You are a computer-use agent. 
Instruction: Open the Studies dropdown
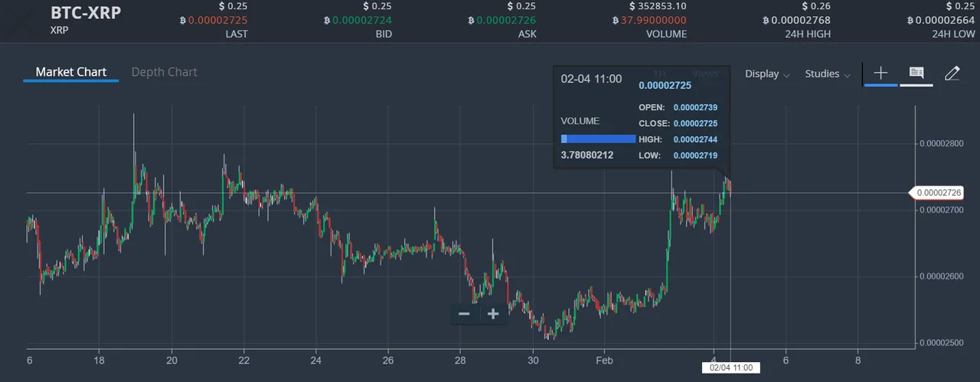coord(828,74)
